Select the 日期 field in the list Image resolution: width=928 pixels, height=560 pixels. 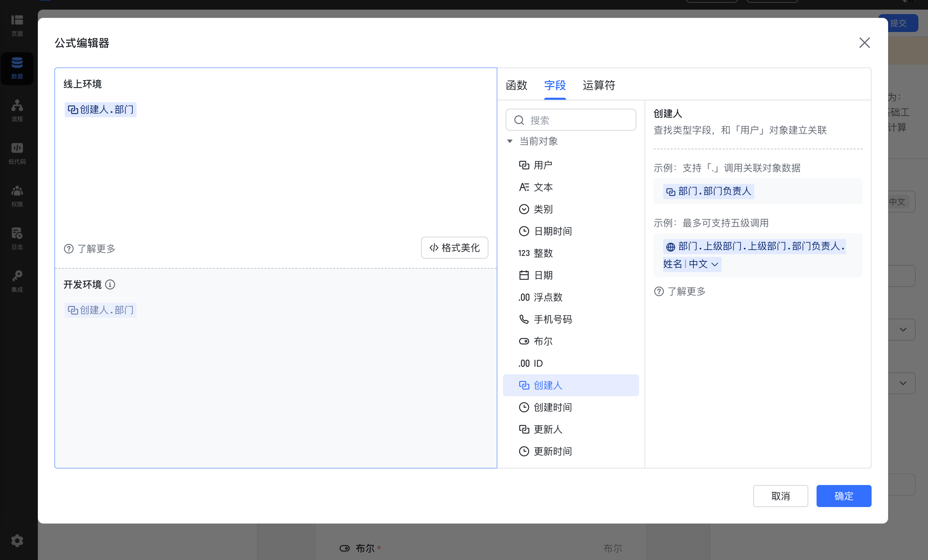coord(571,275)
